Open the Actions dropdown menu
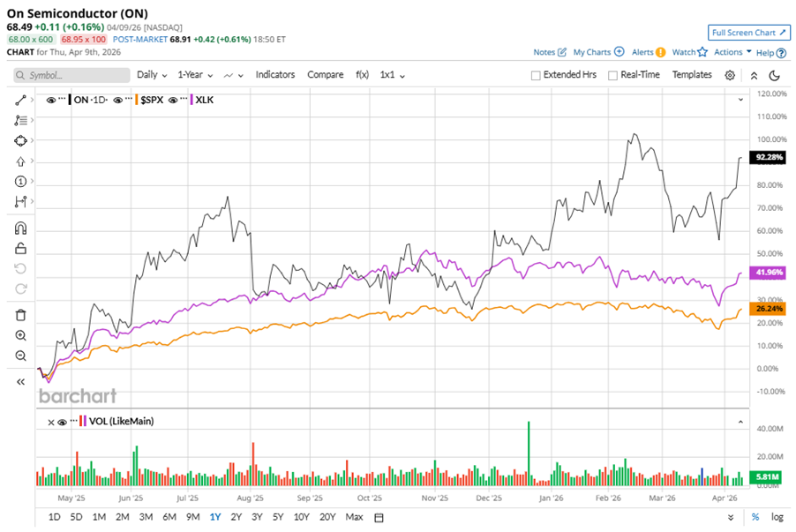The image size is (796, 532). point(732,52)
